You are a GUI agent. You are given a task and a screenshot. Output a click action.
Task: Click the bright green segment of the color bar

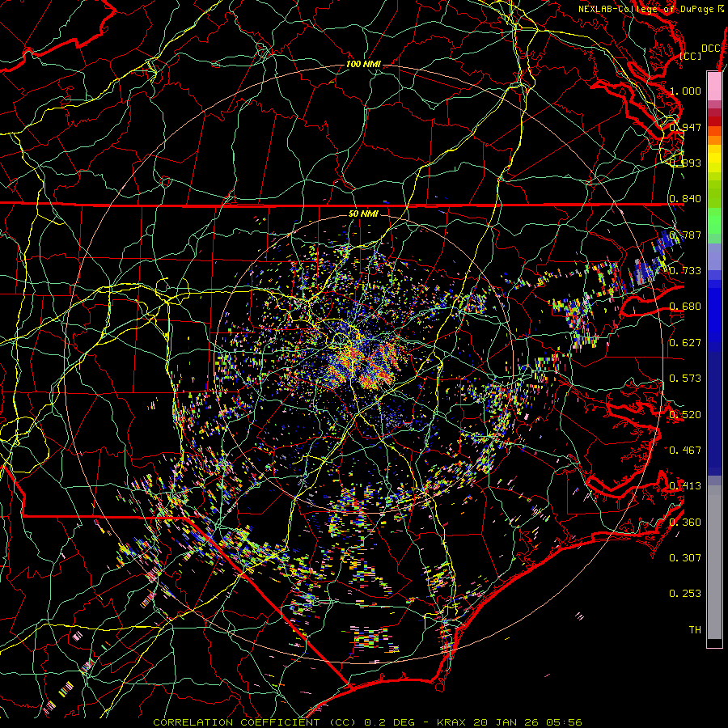pos(714,221)
